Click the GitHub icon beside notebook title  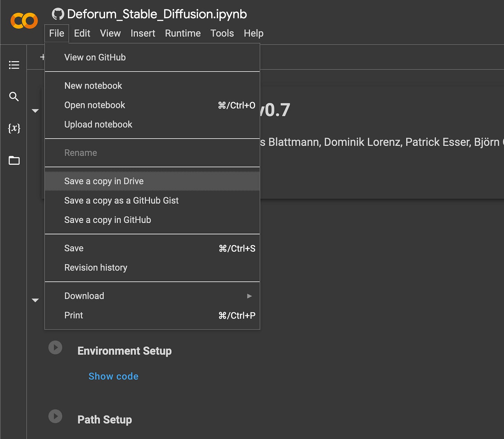(58, 14)
